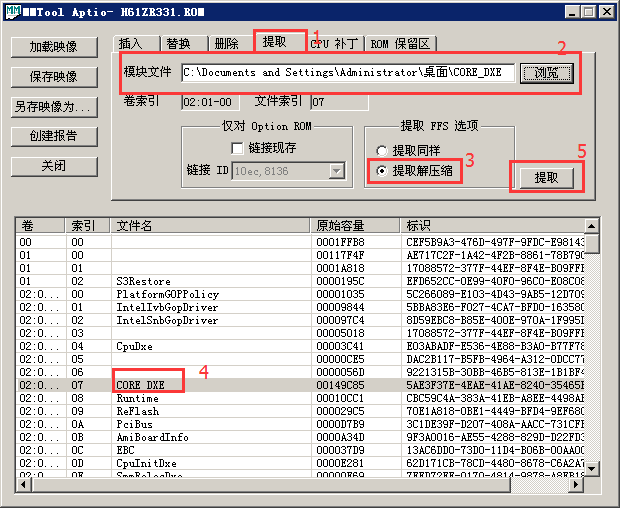Select the AmiBoardInfo module row
This screenshot has width=620, height=508.
click(x=301, y=438)
